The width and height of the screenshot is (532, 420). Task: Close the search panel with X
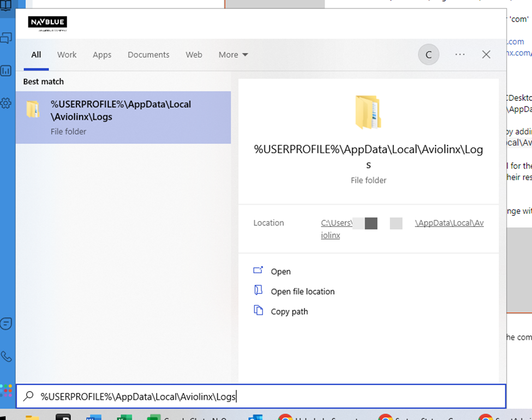click(486, 55)
